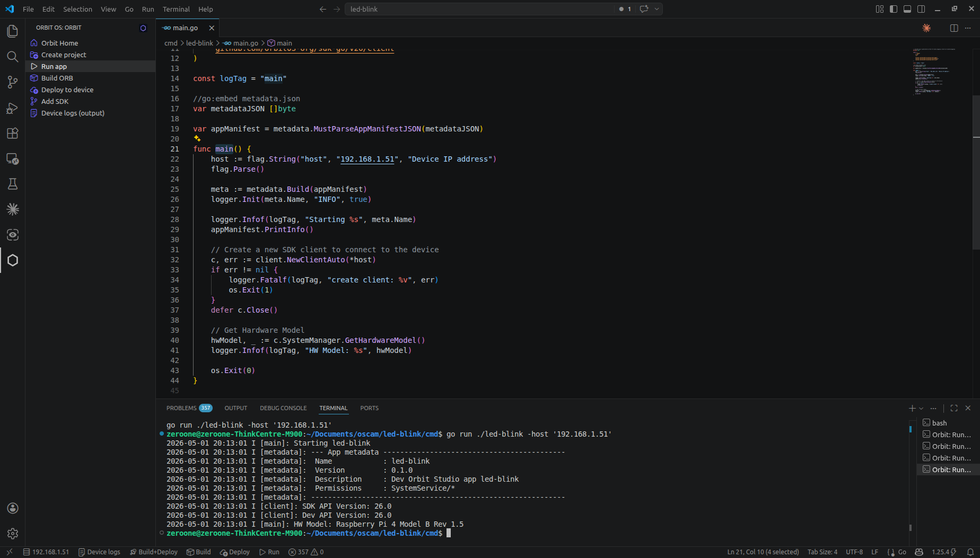Click Deploy in status bar
Image resolution: width=980 pixels, height=558 pixels.
click(234, 552)
